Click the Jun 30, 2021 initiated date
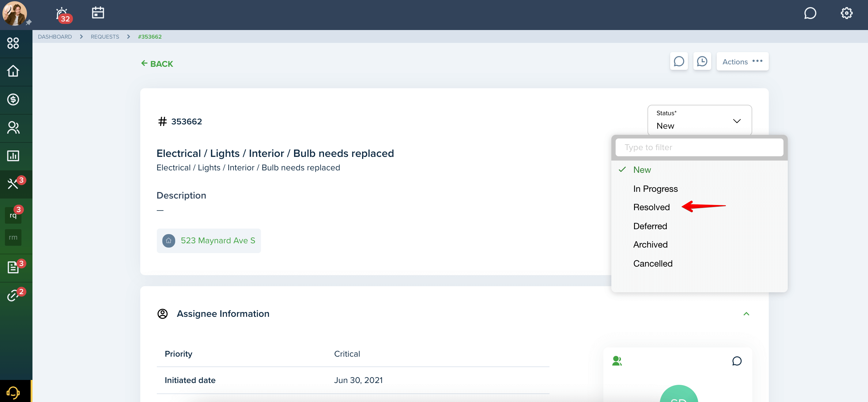Viewport: 868px width, 402px height. click(x=358, y=380)
